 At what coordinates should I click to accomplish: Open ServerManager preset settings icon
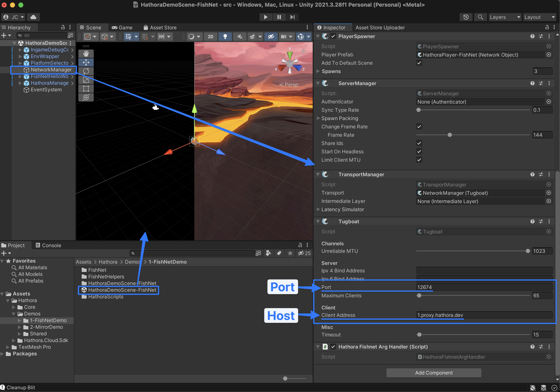[541, 83]
